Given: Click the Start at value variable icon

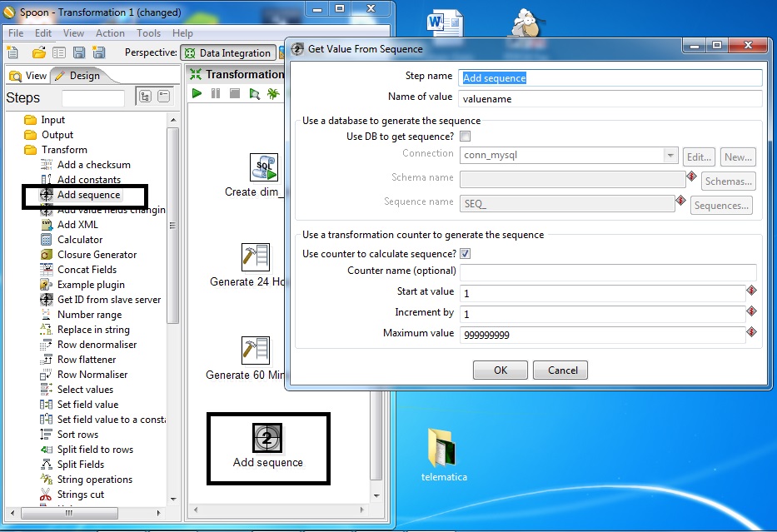Looking at the screenshot, I should 752,291.
